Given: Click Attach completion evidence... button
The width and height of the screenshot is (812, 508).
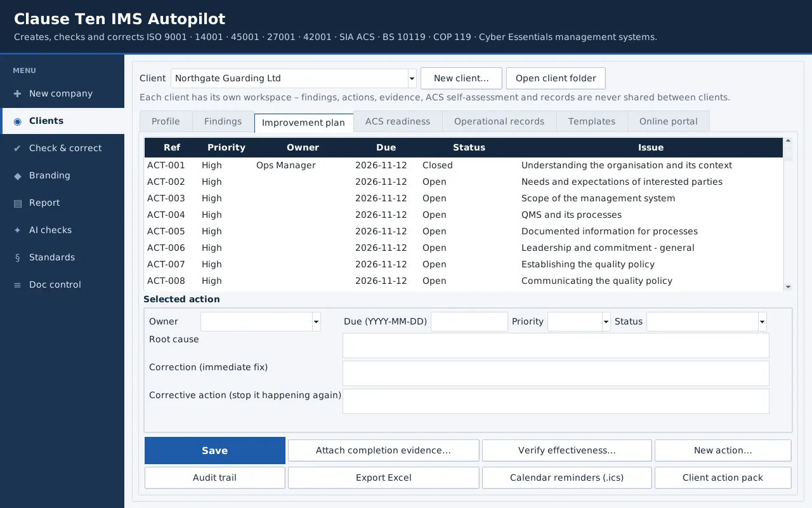Looking at the screenshot, I should 384,450.
